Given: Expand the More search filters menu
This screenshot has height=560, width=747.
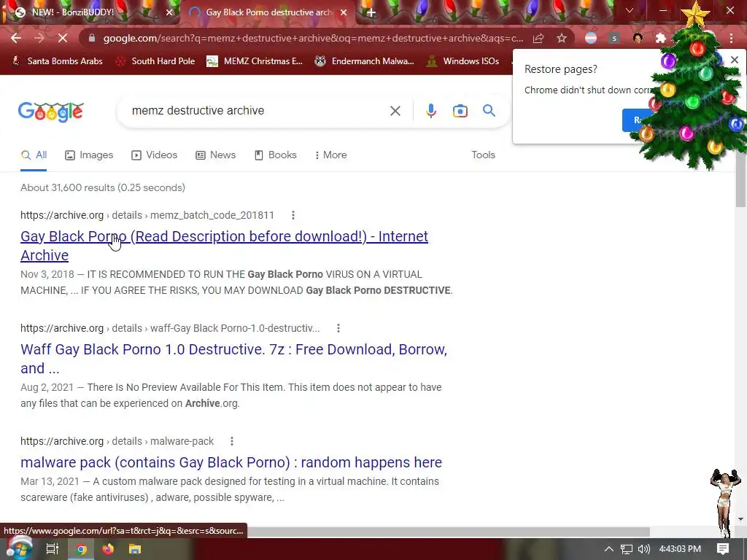Looking at the screenshot, I should tap(330, 155).
